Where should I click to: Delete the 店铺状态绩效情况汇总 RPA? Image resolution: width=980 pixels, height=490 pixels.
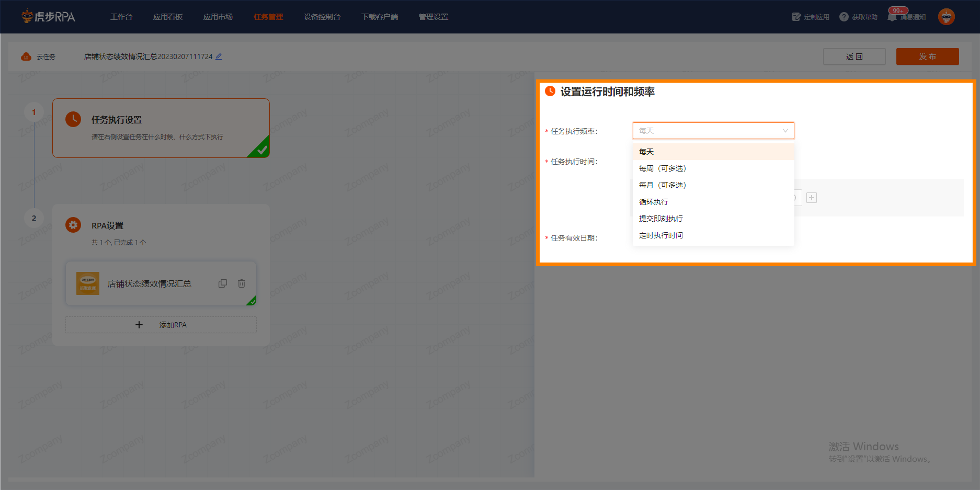242,283
